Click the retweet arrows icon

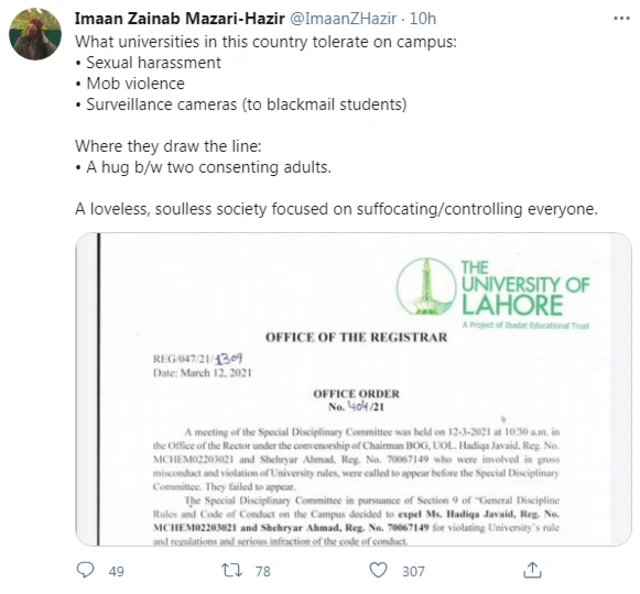[231, 570]
